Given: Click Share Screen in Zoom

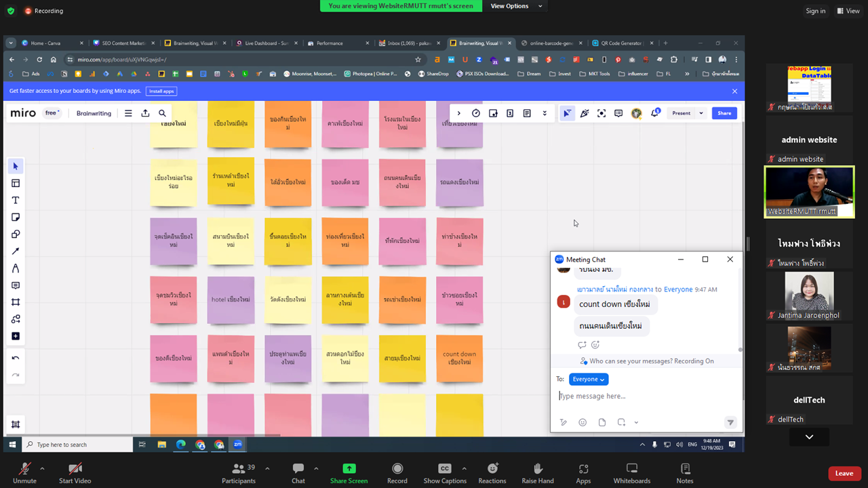Looking at the screenshot, I should point(349,473).
